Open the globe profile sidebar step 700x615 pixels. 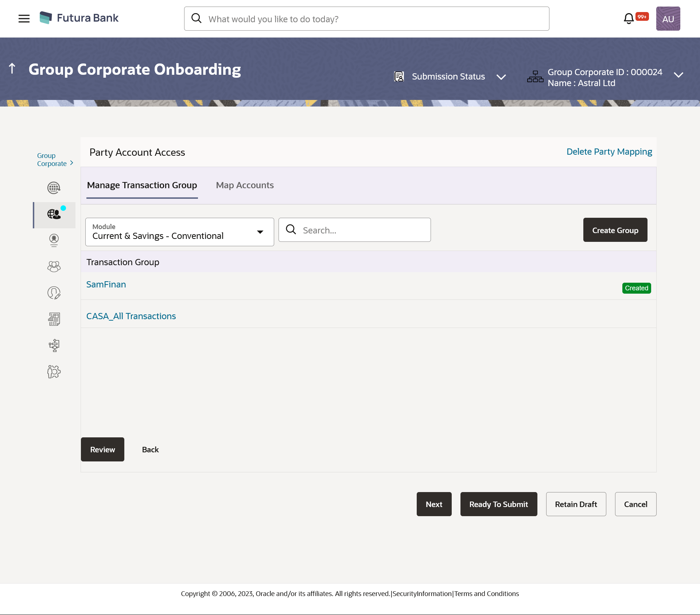click(54, 188)
